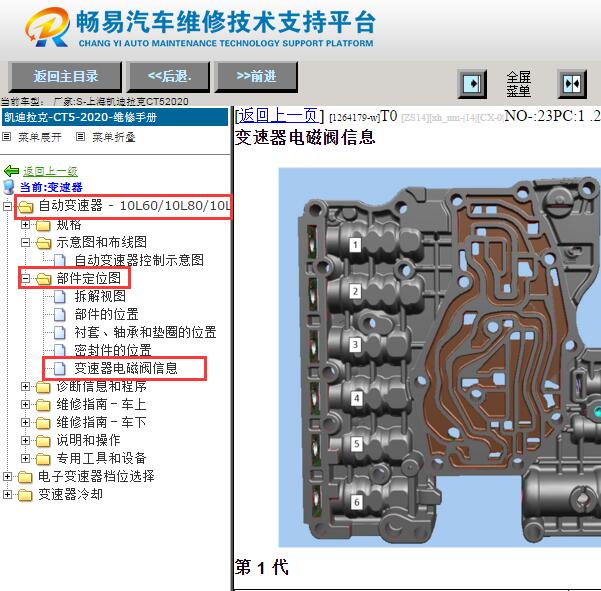Open the 全屏菜单 full-screen menu label
This screenshot has height=591, width=601.
[x=518, y=84]
